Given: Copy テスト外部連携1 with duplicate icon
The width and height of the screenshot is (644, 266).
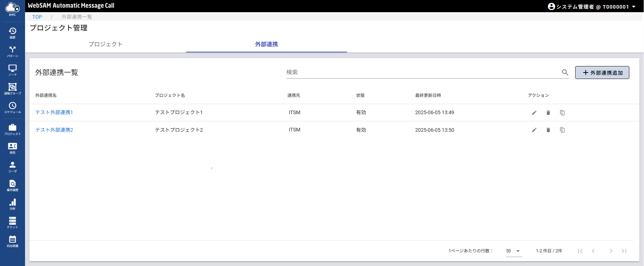Looking at the screenshot, I should [562, 113].
